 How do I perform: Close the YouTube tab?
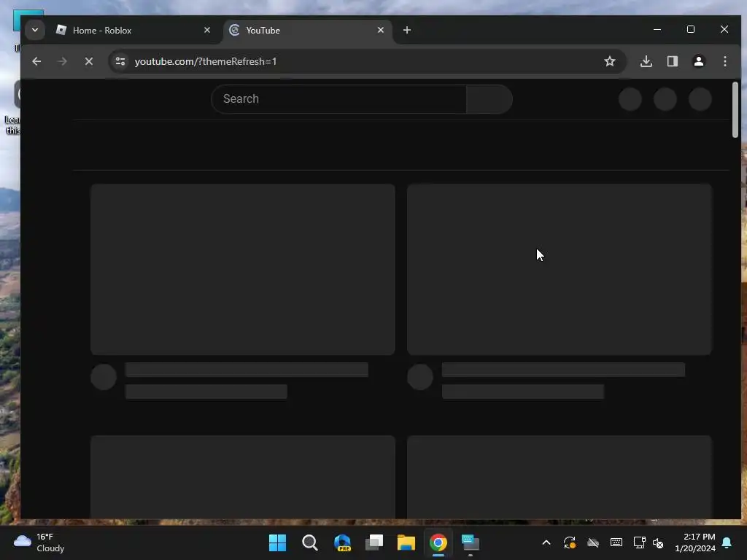(381, 30)
